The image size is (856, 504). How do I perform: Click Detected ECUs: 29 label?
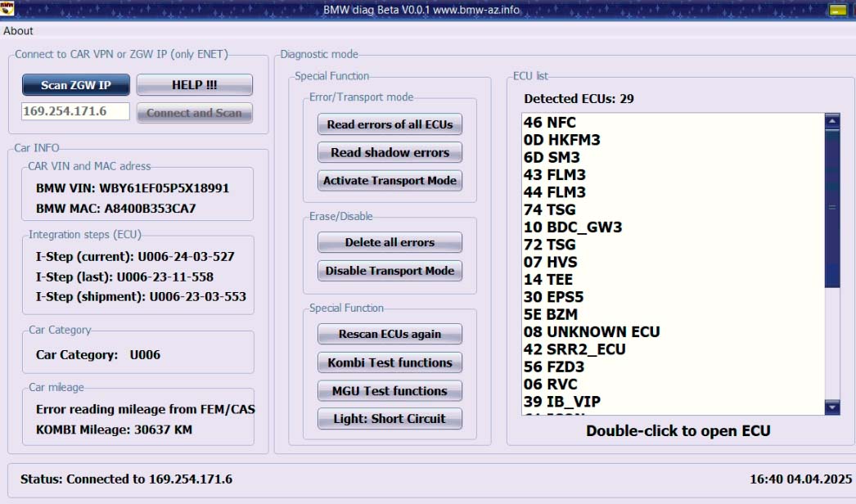[x=579, y=99]
